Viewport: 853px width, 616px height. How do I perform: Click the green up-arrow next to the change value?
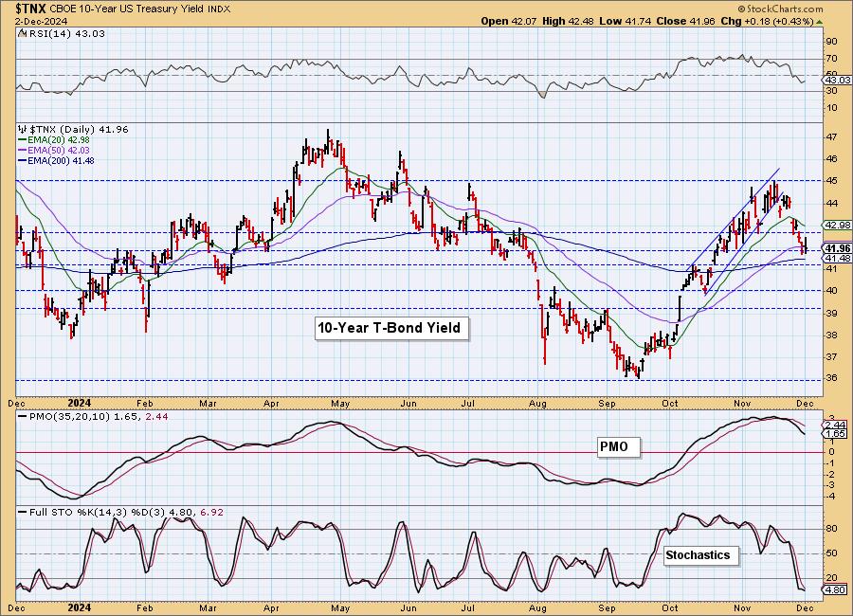819,22
